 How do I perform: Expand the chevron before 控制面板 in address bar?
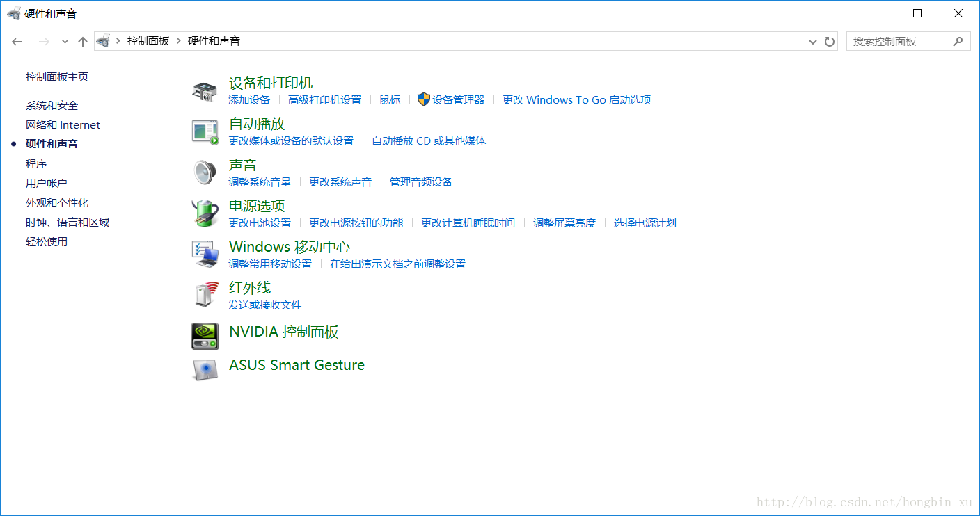point(118,41)
